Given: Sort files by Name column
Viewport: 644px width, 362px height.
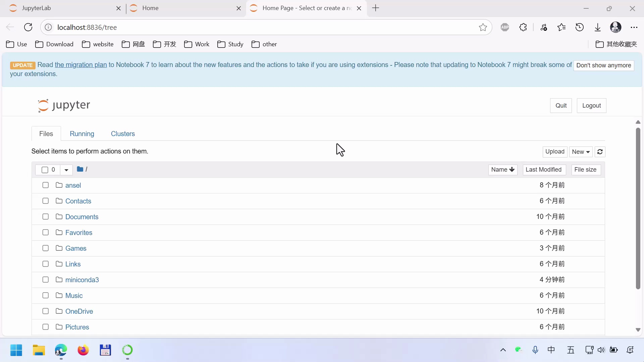Looking at the screenshot, I should click(x=502, y=170).
